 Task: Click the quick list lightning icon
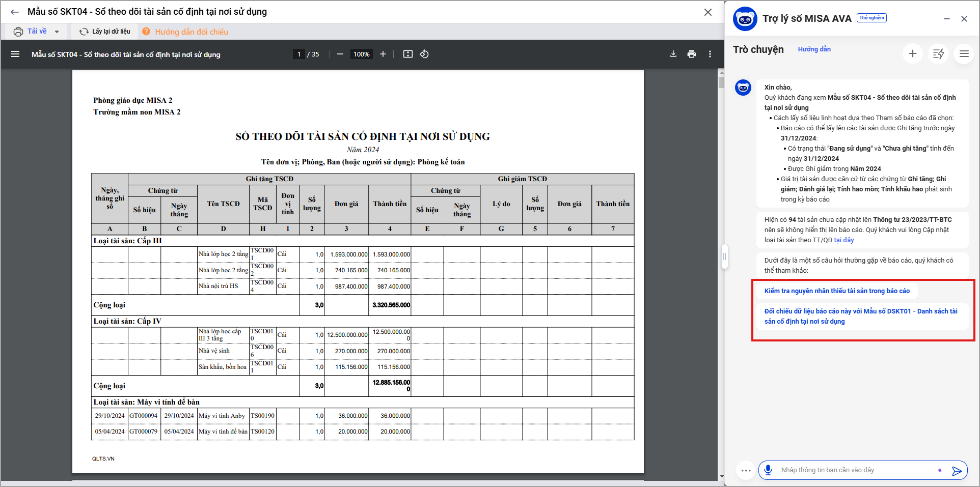[x=938, y=53]
